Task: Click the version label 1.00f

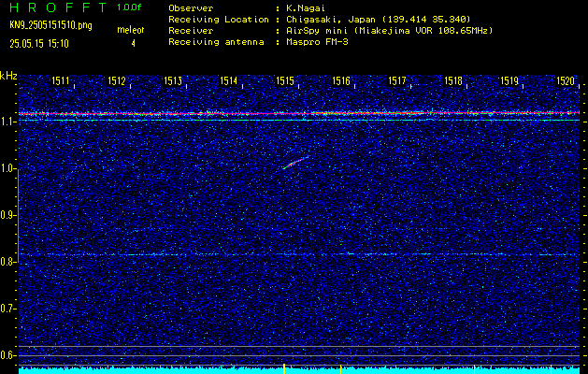Action: click(129, 7)
